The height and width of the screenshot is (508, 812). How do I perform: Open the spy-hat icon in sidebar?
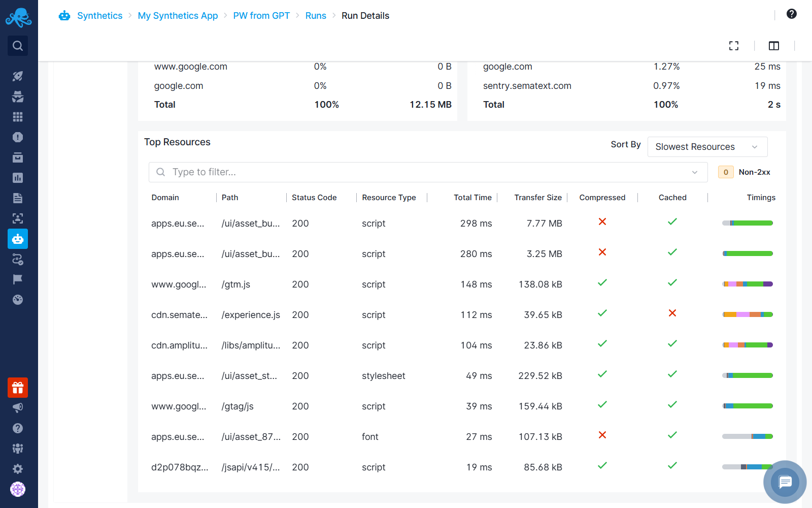pyautogui.click(x=18, y=97)
